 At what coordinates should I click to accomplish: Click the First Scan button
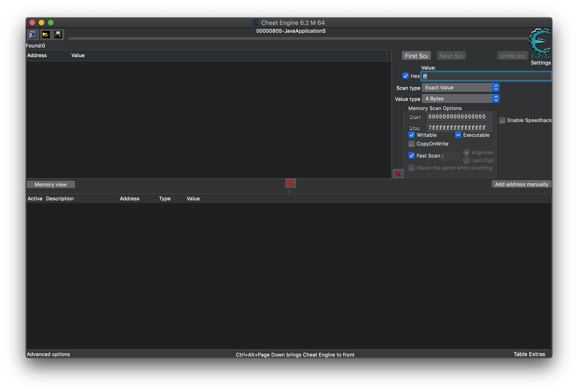416,56
